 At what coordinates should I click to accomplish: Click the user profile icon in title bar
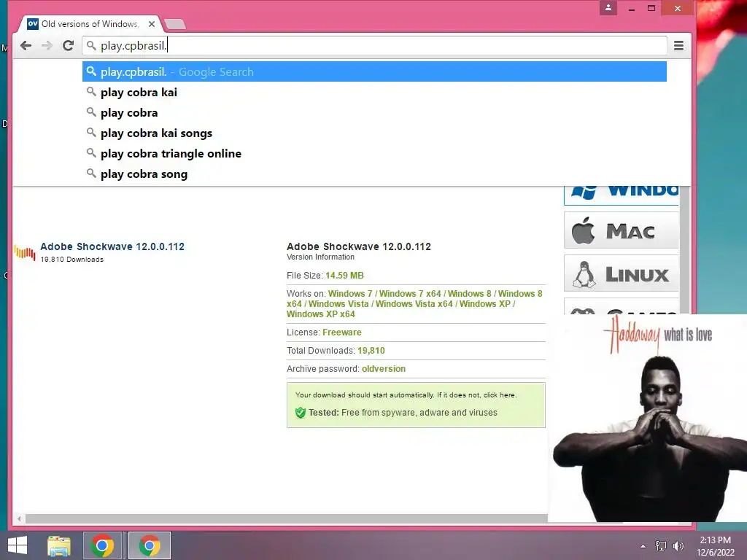(x=608, y=7)
